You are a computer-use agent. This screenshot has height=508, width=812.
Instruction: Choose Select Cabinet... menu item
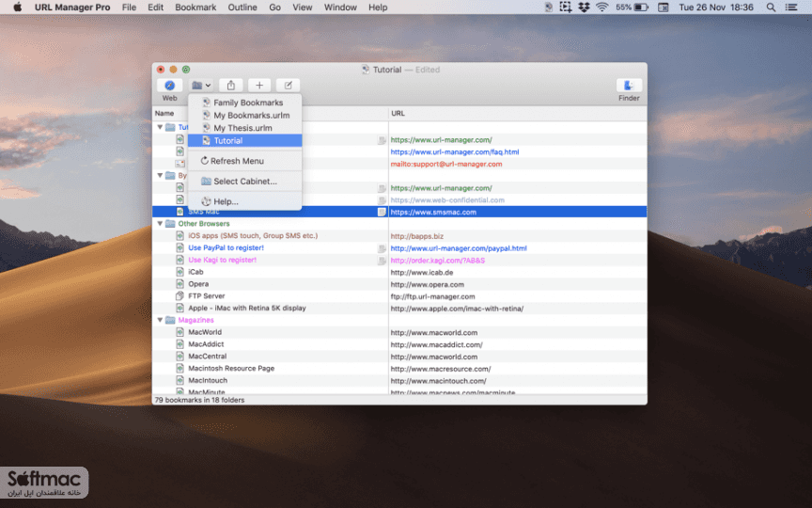[244, 181]
